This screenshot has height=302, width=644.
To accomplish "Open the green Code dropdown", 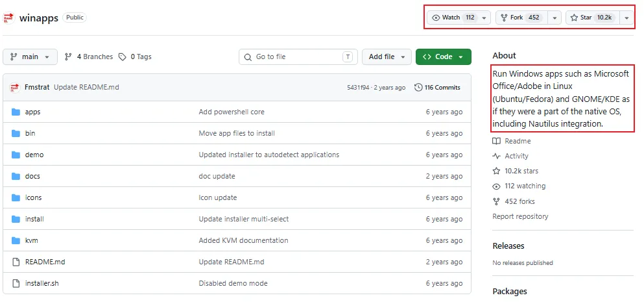I will 444,57.
